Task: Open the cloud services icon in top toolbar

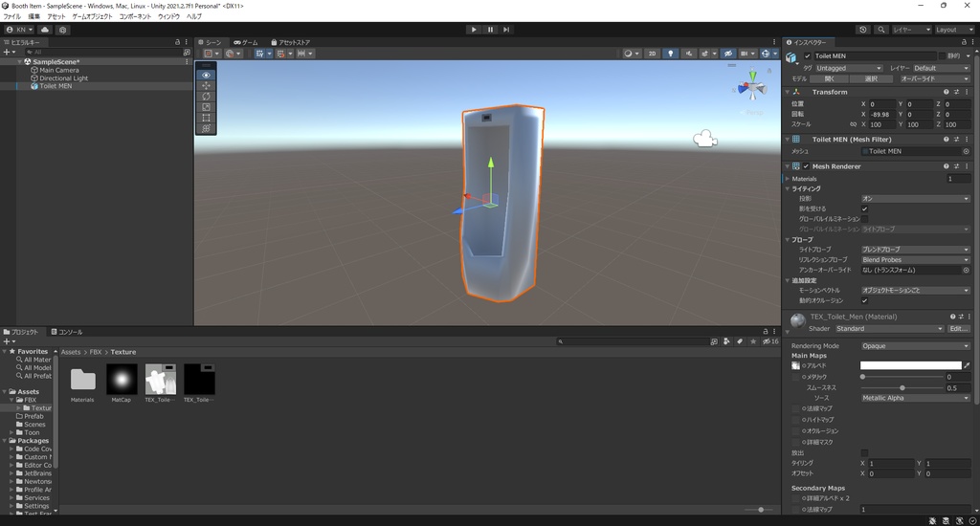Action: (45, 30)
